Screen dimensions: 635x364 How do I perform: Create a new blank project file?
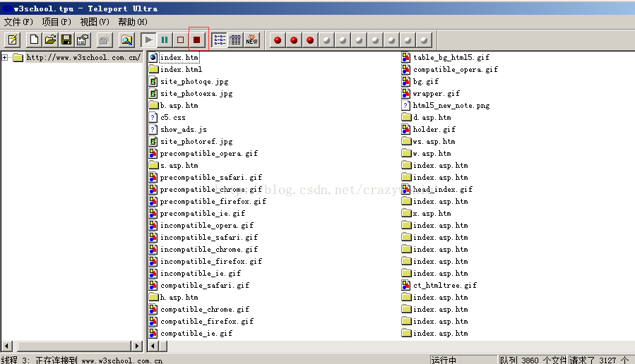[x=35, y=40]
